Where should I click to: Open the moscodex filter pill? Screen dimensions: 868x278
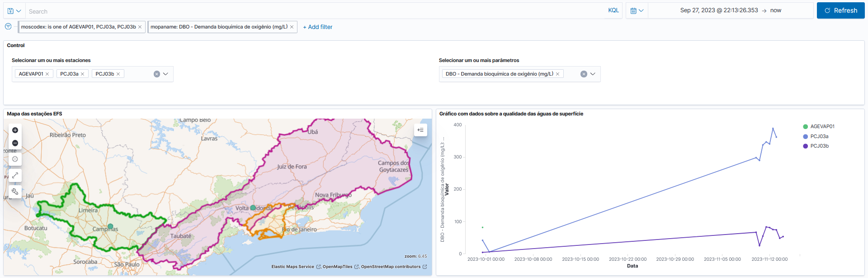[78, 27]
